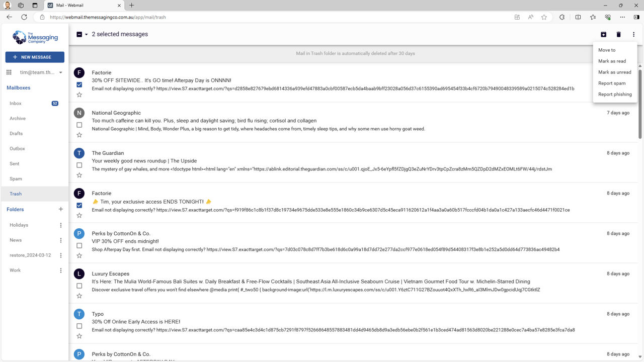Star the VIP 30% OFF CottonOn message
The height and width of the screenshot is (362, 644).
coord(79,255)
